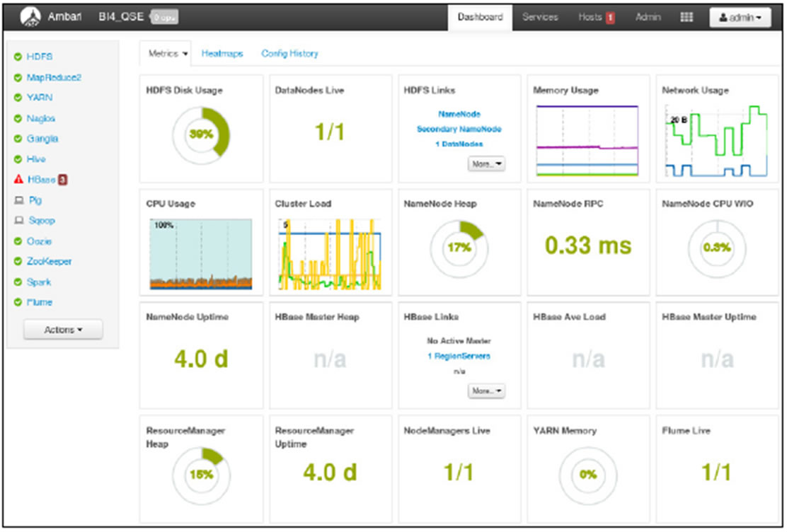Open the Services menu item

click(x=539, y=17)
